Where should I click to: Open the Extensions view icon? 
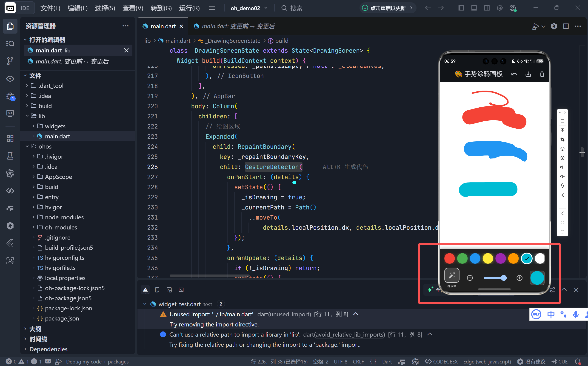point(10,138)
